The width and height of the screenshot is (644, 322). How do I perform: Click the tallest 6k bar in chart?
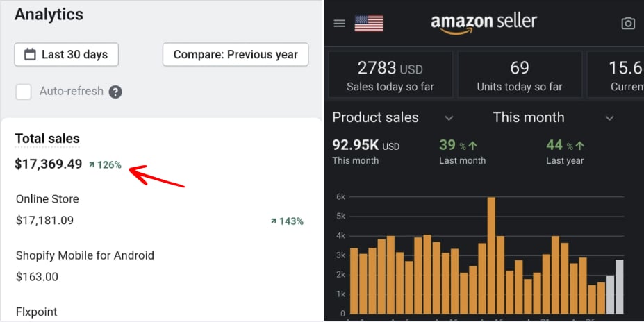click(x=491, y=255)
